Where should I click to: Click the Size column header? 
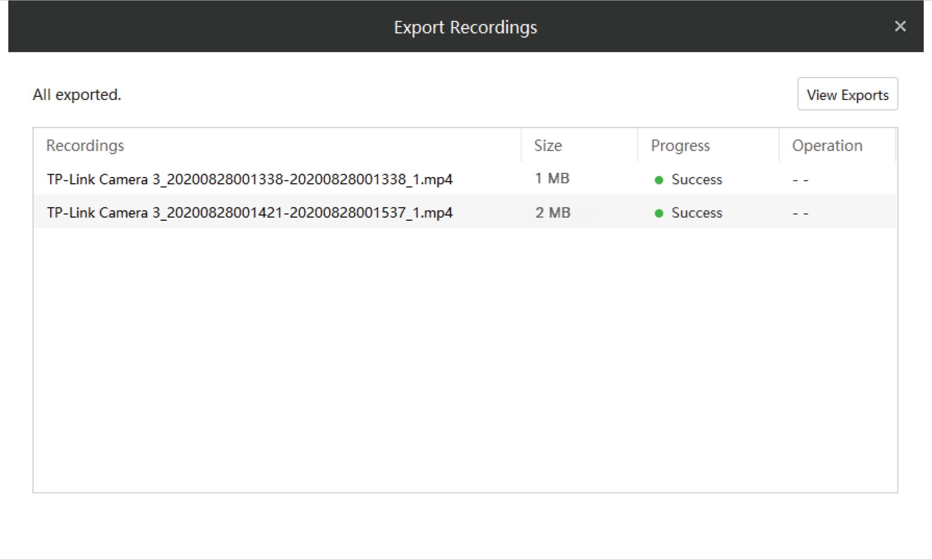pos(548,146)
